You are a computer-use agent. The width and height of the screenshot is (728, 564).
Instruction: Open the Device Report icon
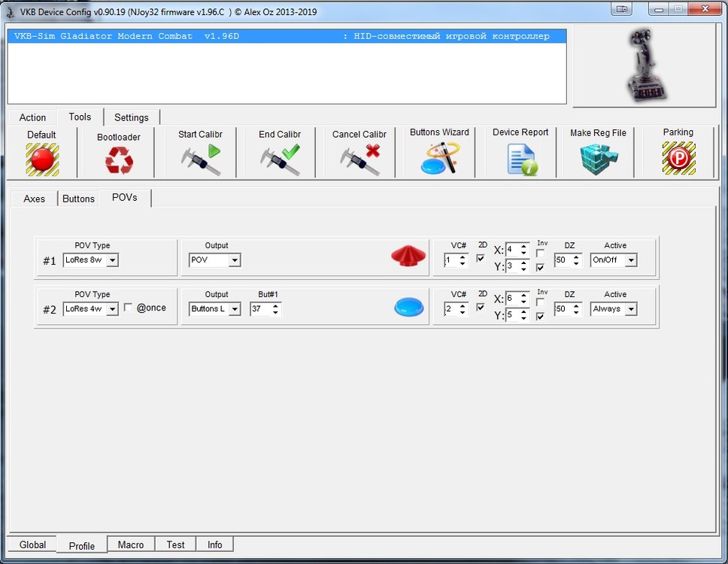pos(522,159)
